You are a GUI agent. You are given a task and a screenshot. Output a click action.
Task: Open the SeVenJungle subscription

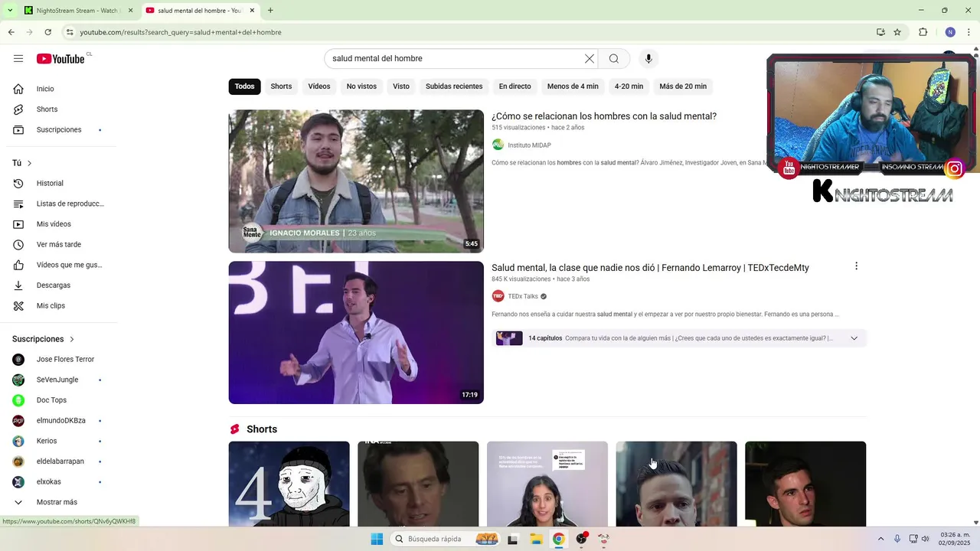pos(59,380)
